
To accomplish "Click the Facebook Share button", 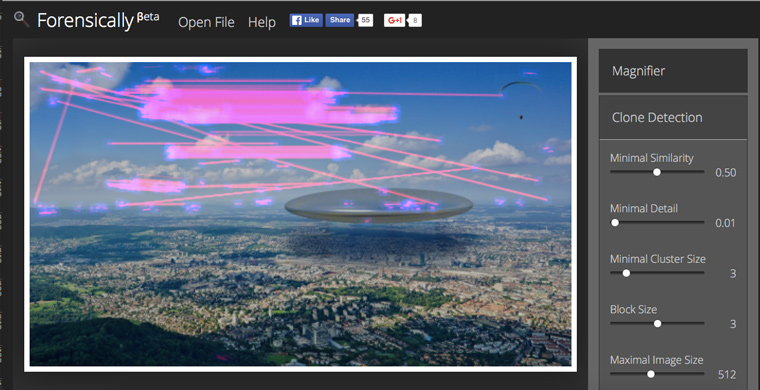I will pos(339,20).
